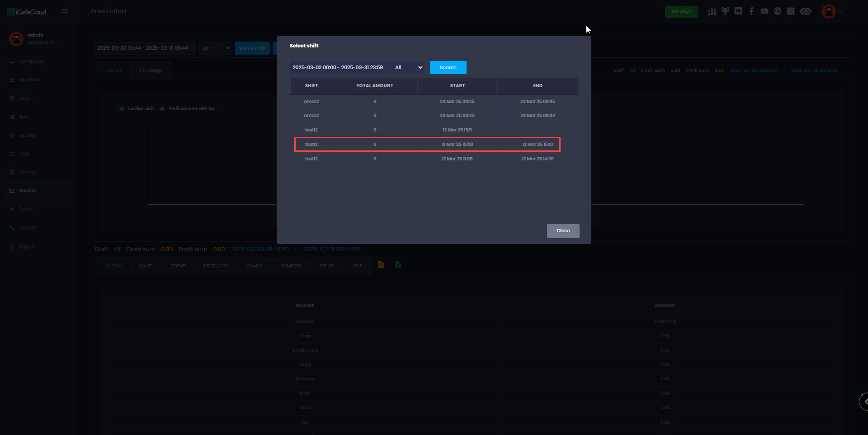Select the test12 shift ending 15:10

click(x=427, y=145)
